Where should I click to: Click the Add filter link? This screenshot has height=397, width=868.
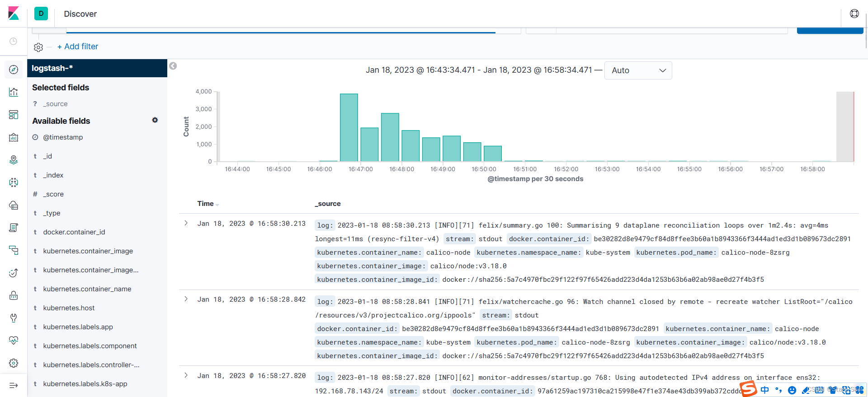pyautogui.click(x=78, y=47)
